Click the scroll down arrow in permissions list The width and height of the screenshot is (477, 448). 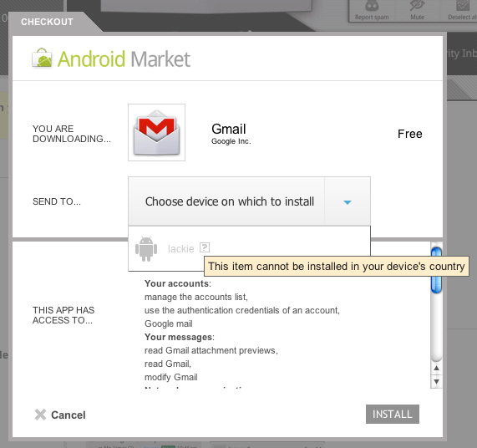pos(437,381)
